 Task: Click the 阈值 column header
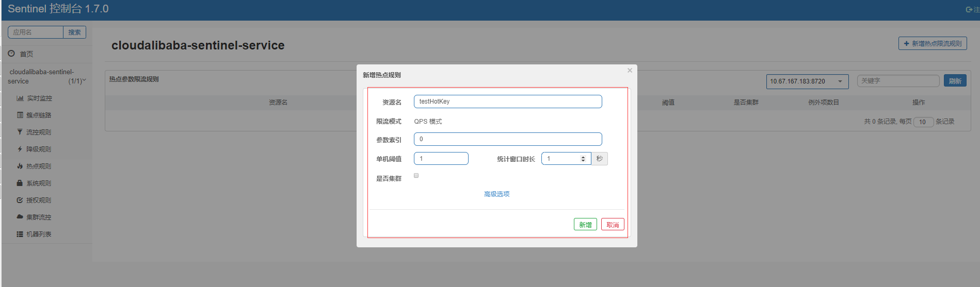pyautogui.click(x=668, y=103)
